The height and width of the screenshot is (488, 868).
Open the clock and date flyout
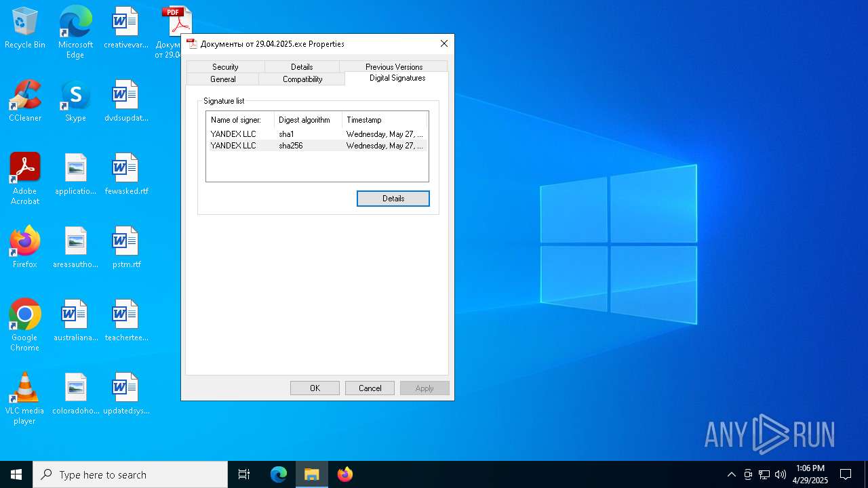coord(810,474)
